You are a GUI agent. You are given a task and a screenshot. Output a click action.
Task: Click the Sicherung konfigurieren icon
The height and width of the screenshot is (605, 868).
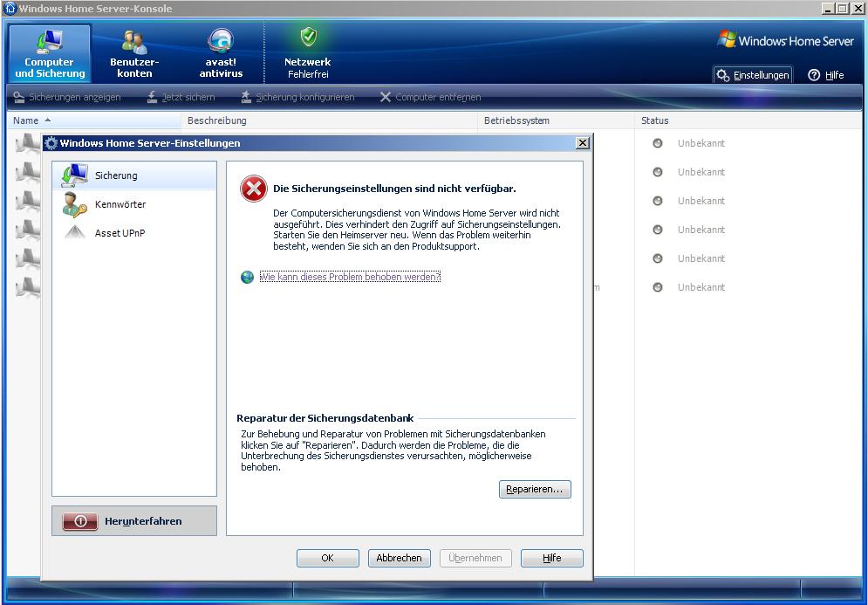point(246,98)
